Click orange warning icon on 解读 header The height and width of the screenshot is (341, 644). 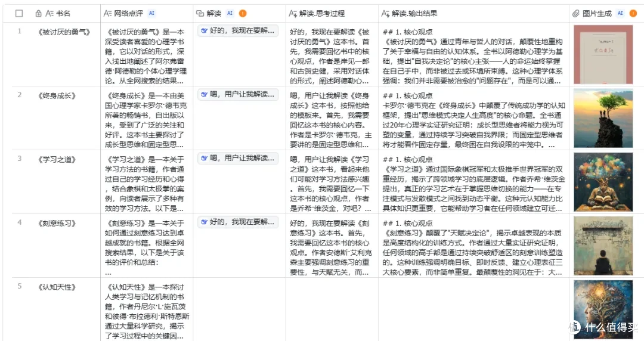pyautogui.click(x=243, y=14)
